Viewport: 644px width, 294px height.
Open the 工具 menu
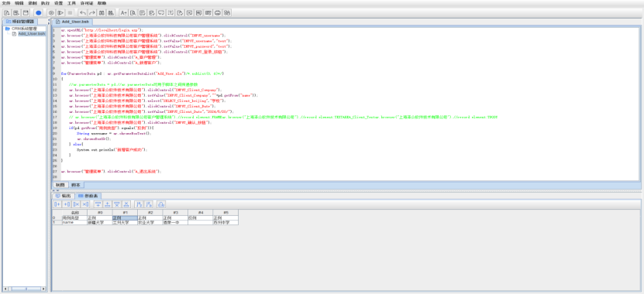point(71,3)
